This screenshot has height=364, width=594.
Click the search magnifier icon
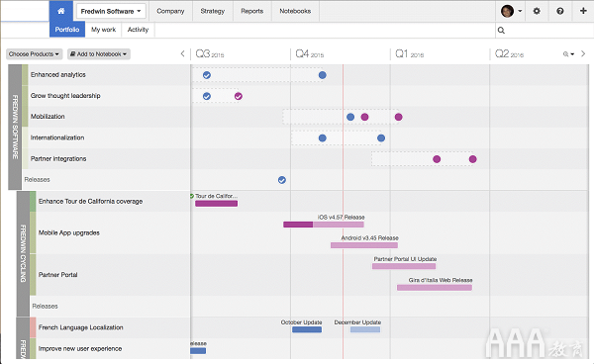click(501, 31)
